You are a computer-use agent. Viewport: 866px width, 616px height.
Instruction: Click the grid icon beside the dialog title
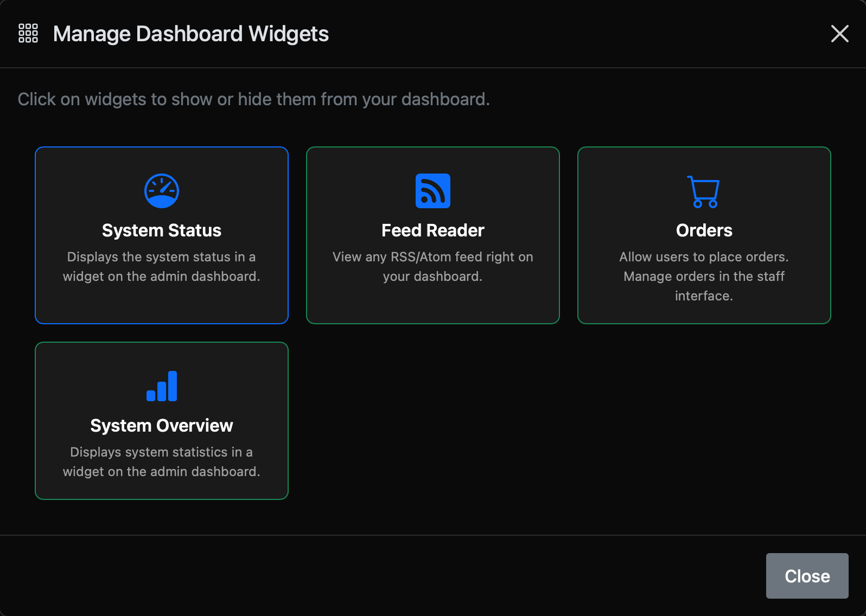(28, 33)
